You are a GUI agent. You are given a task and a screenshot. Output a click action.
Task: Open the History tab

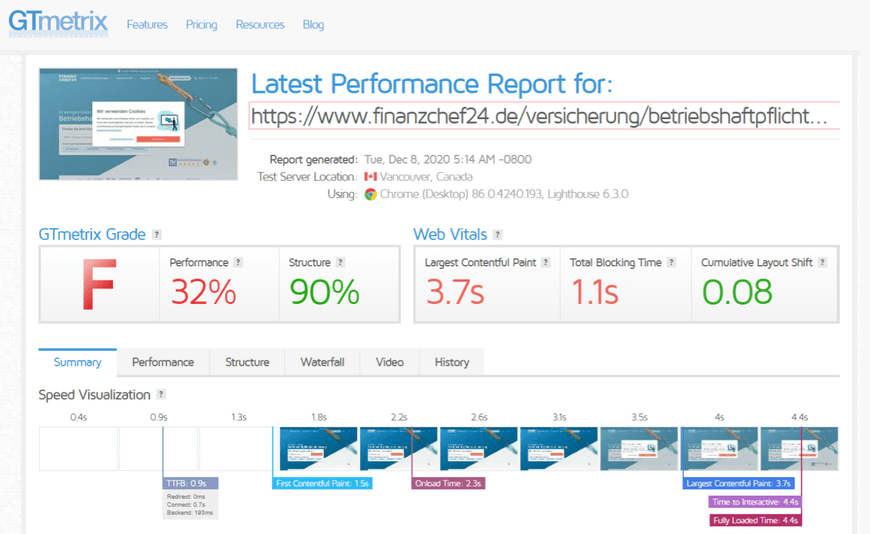pos(452,362)
